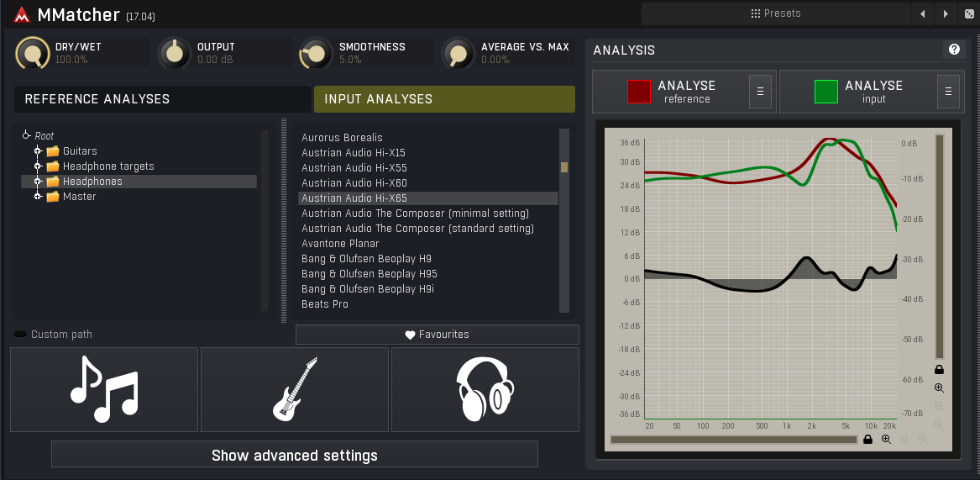Expand the Master folder
The width and height of the screenshot is (980, 480).
coord(38,196)
